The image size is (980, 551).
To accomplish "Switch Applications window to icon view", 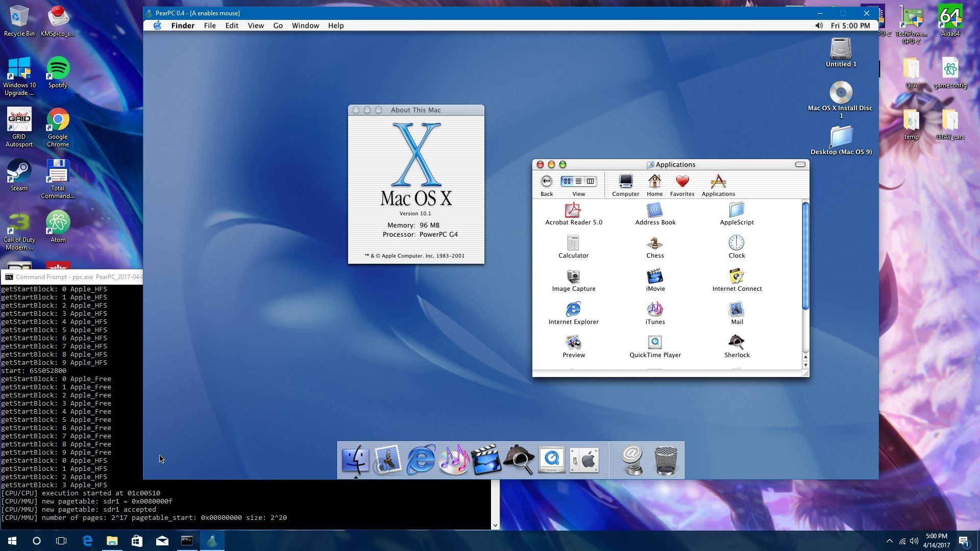I will pyautogui.click(x=567, y=181).
